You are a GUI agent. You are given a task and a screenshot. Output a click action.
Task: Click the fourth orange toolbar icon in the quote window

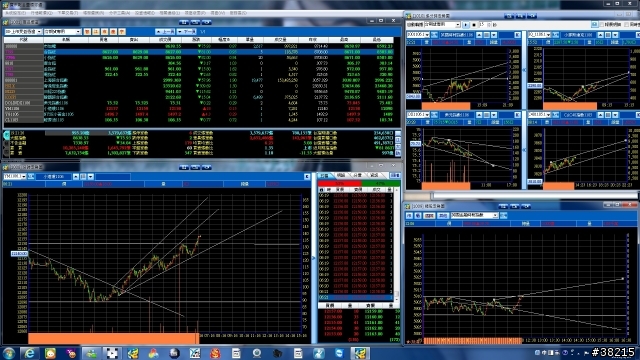click(113, 31)
